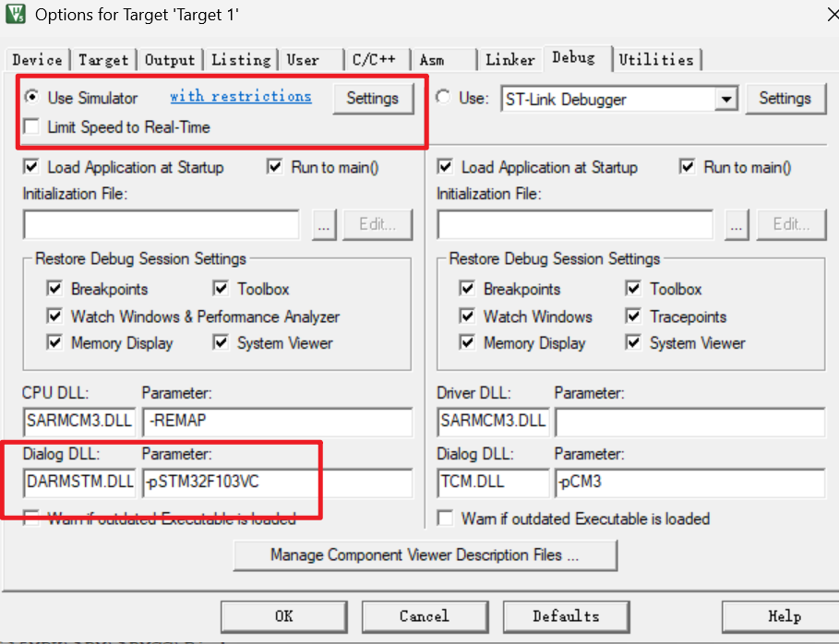Close the Options for Target dialog
The width and height of the screenshot is (839, 644).
coord(833,15)
